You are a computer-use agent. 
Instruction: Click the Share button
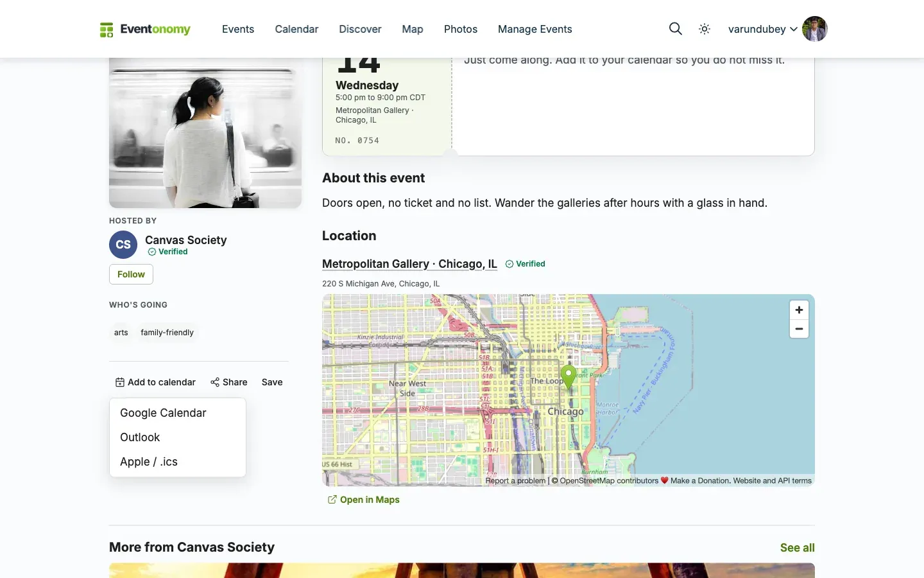click(x=229, y=382)
